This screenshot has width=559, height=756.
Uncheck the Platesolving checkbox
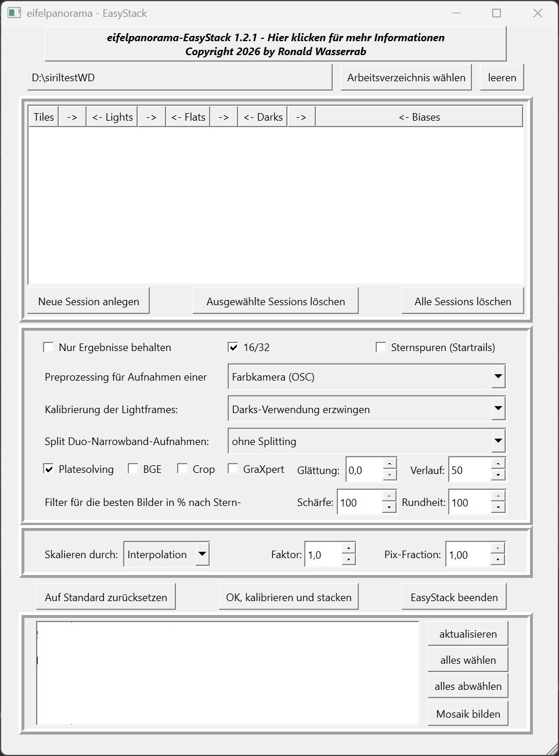click(49, 469)
